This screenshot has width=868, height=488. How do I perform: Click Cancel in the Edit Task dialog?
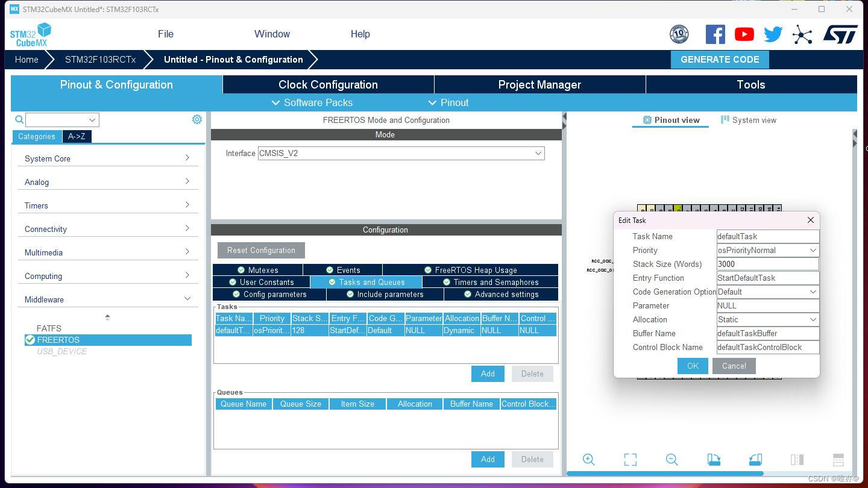(x=734, y=366)
